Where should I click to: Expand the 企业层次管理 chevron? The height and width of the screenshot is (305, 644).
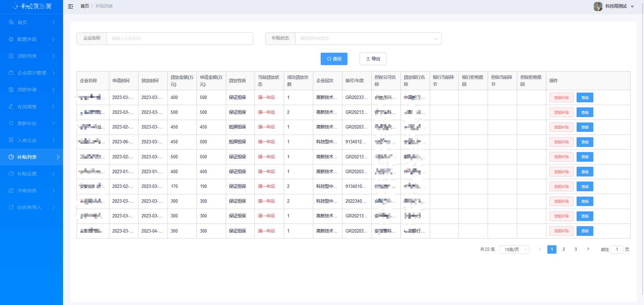[x=53, y=73]
